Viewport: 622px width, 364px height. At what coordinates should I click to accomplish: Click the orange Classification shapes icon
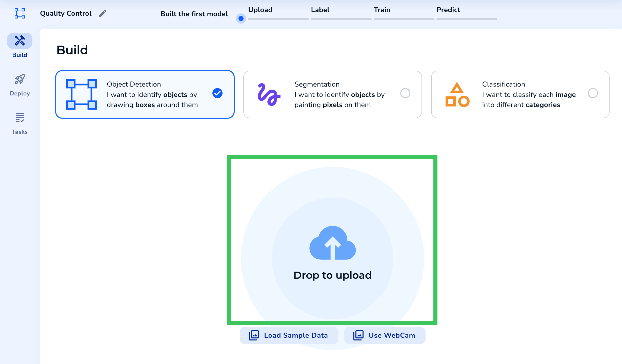(x=457, y=94)
